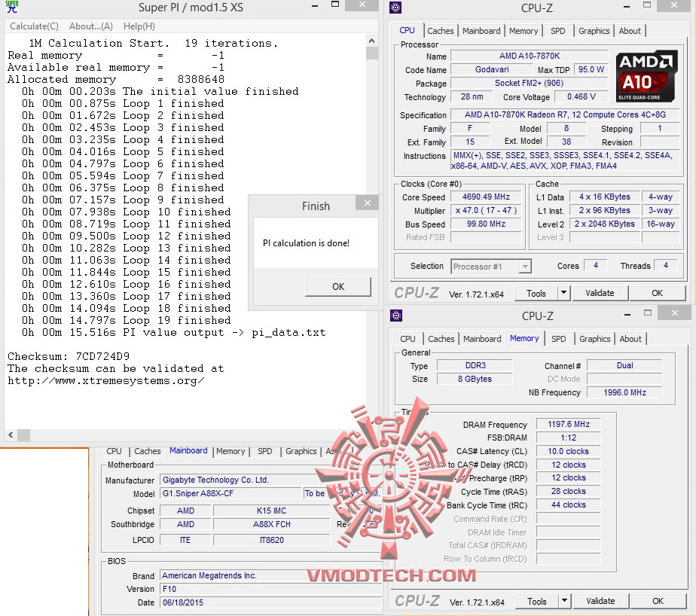696x616 pixels.
Task: Click OK button in bottom CPU-Z
Action: (658, 601)
